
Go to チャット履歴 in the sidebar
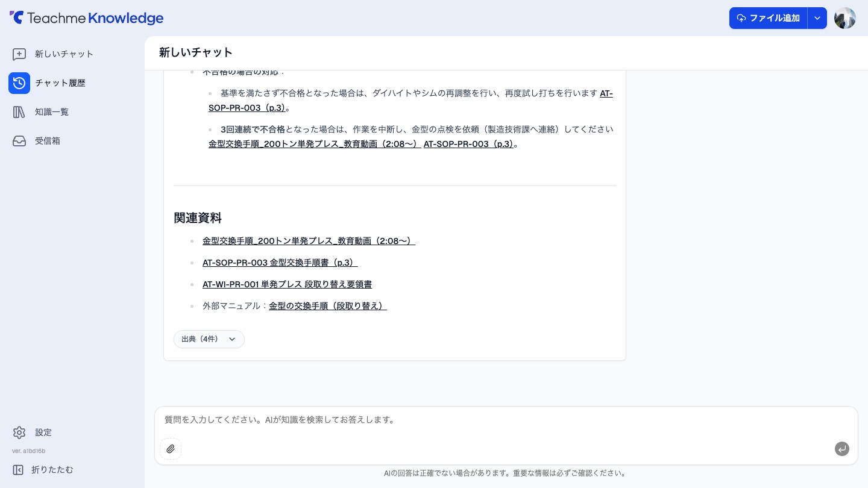[x=60, y=83]
